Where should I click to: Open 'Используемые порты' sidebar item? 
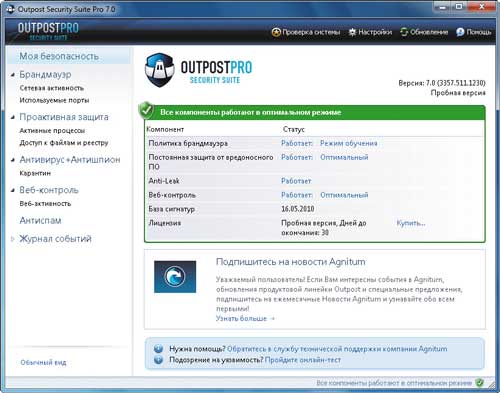point(54,100)
